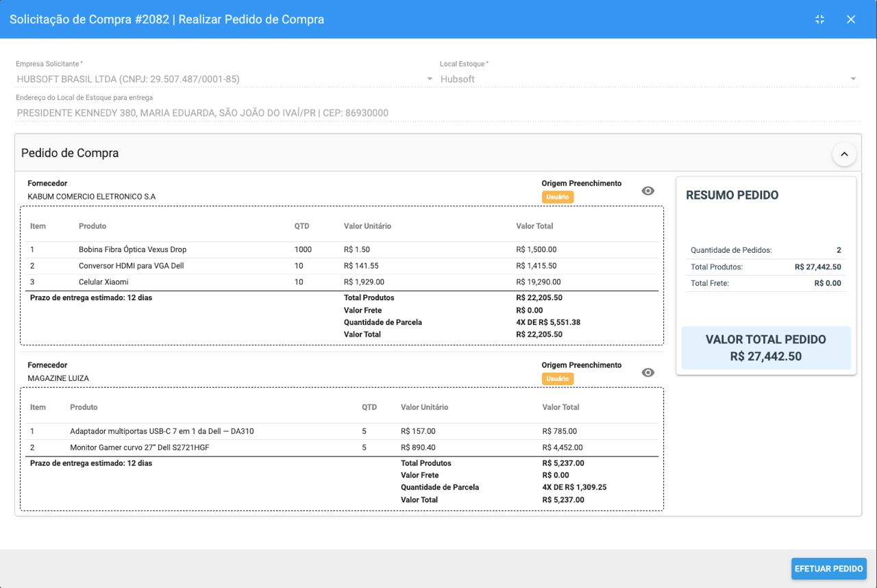Close the Realizar Pedido de Compra dialog
This screenshot has width=877, height=588.
click(x=851, y=19)
